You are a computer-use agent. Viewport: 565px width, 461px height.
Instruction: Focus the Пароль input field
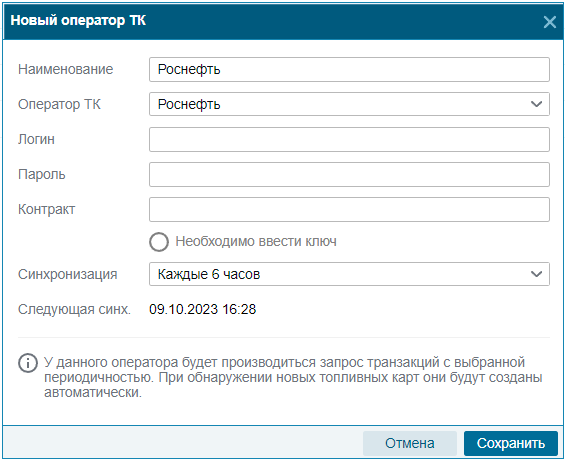(x=349, y=174)
